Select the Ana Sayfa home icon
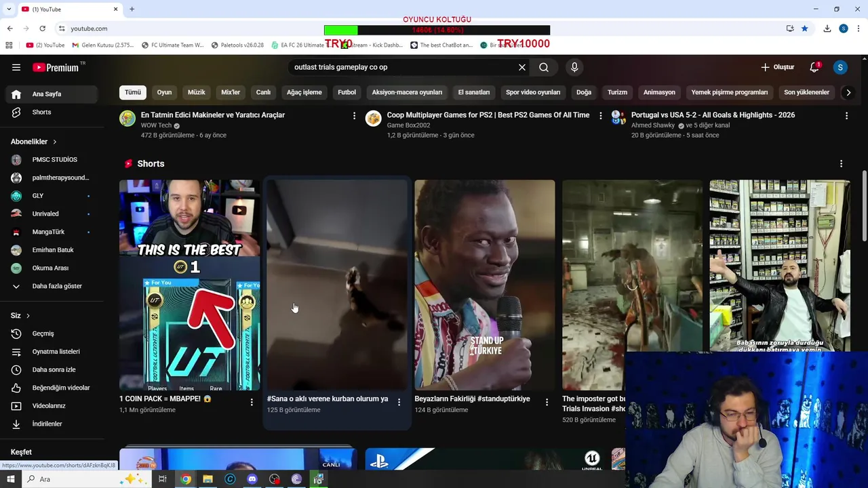Image resolution: width=868 pixels, height=488 pixels. 16,94
